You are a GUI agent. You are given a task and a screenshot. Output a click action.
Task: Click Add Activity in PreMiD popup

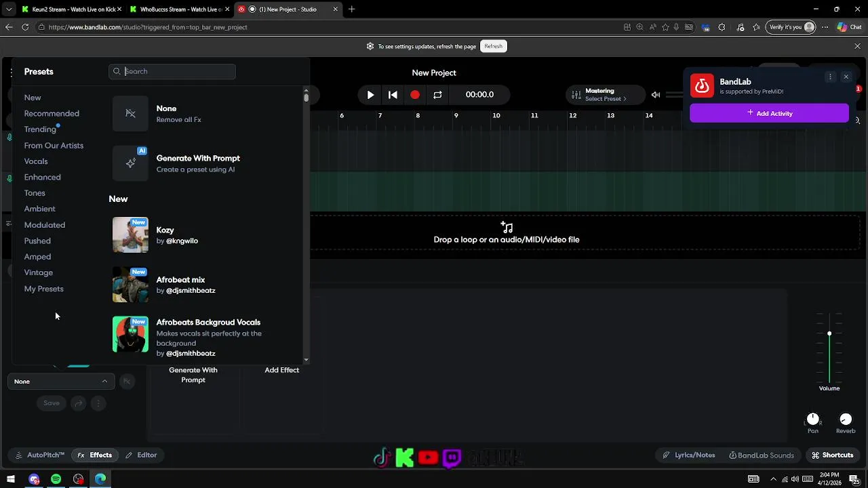pyautogui.click(x=769, y=113)
